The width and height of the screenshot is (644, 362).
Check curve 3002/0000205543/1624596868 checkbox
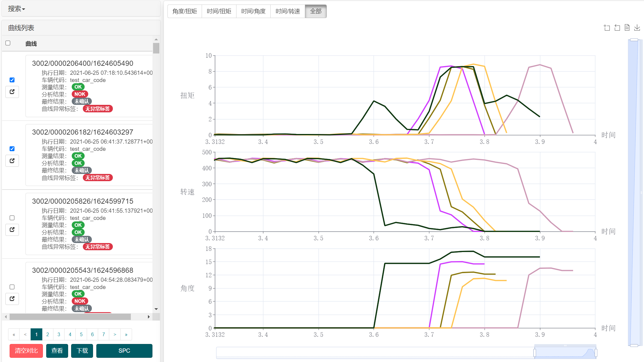pos(12,287)
